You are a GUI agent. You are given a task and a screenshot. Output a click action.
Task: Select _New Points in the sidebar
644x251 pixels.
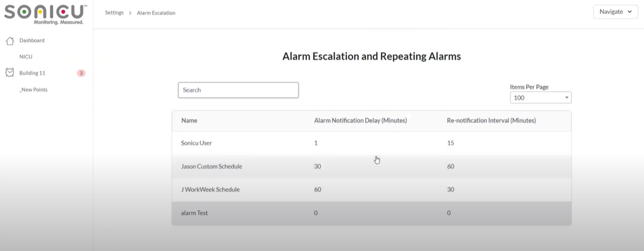click(33, 89)
